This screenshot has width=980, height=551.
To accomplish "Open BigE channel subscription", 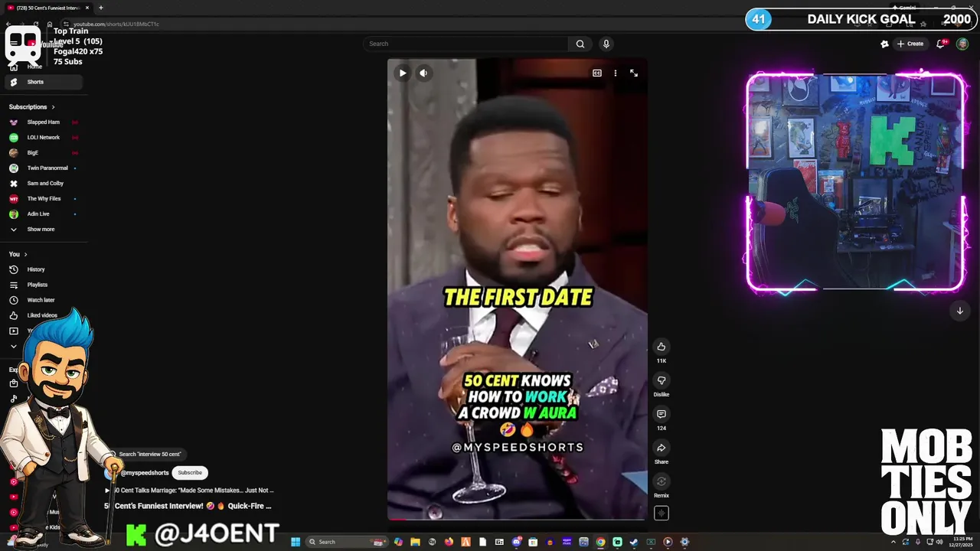I will [44, 153].
